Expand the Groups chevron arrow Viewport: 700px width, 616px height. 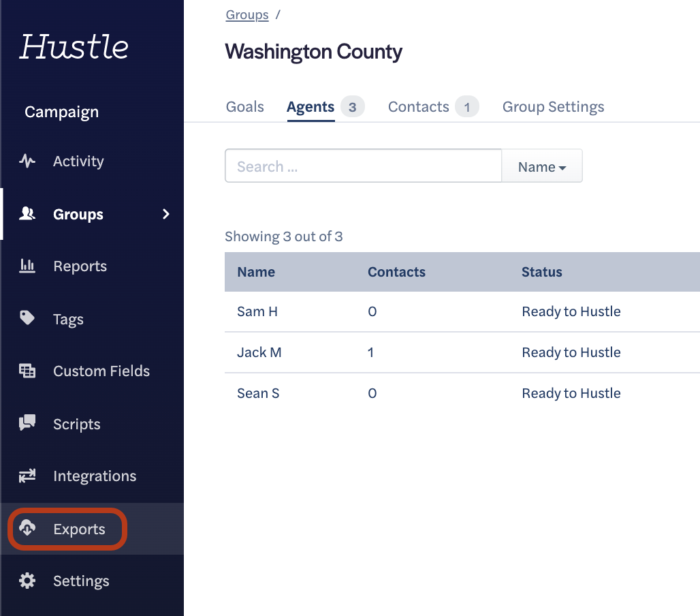165,214
